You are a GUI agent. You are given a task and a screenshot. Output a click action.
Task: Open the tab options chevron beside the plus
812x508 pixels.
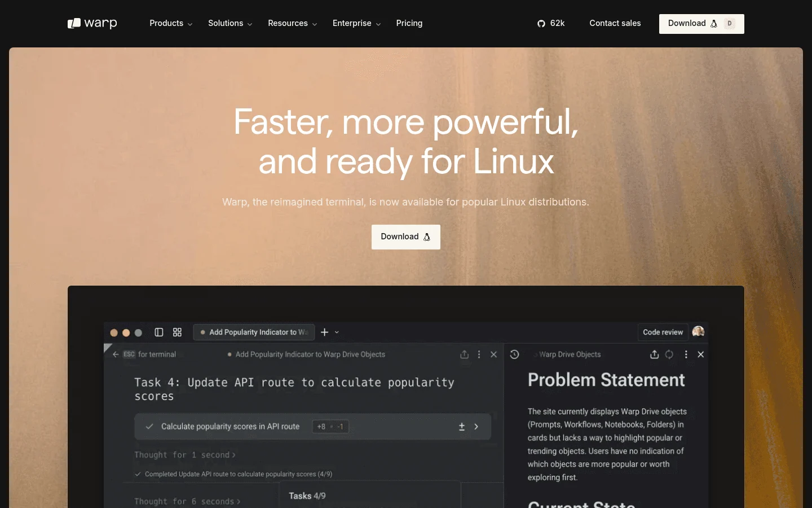point(337,332)
